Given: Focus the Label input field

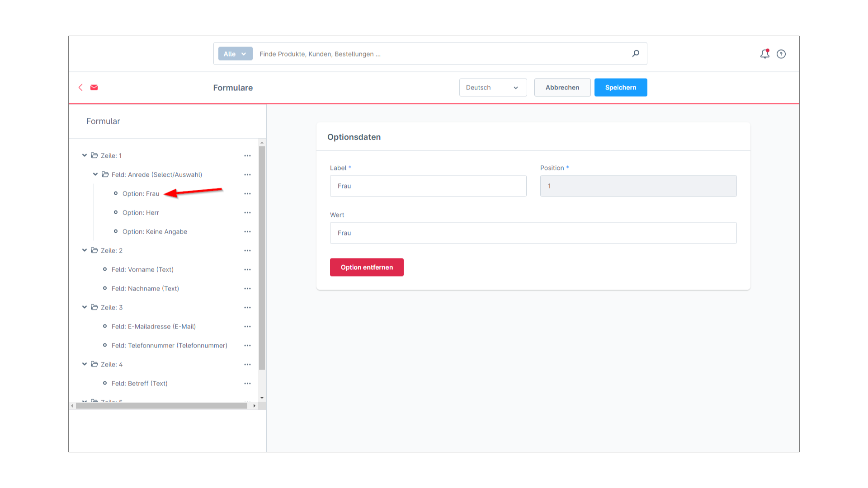Looking at the screenshot, I should pyautogui.click(x=428, y=186).
